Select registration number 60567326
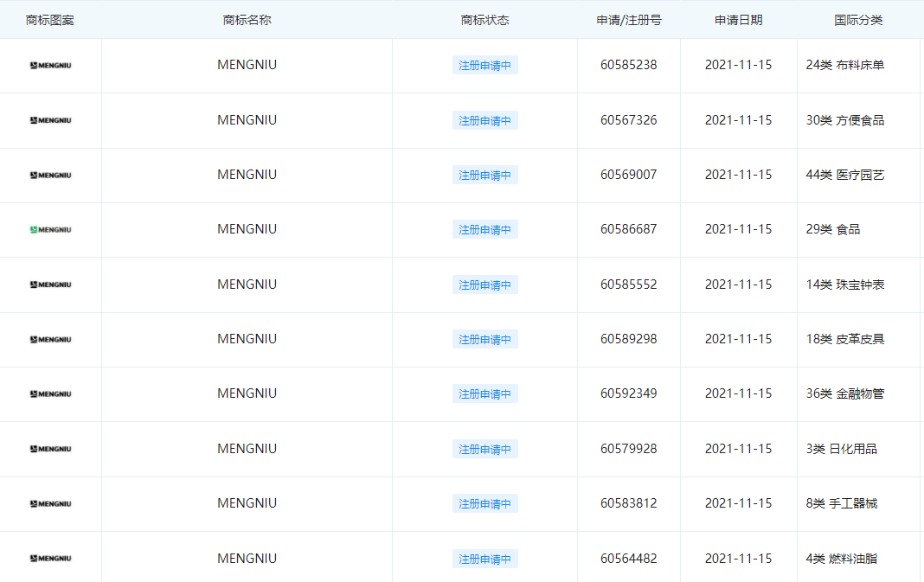Image resolution: width=924 pixels, height=582 pixels. tap(629, 120)
